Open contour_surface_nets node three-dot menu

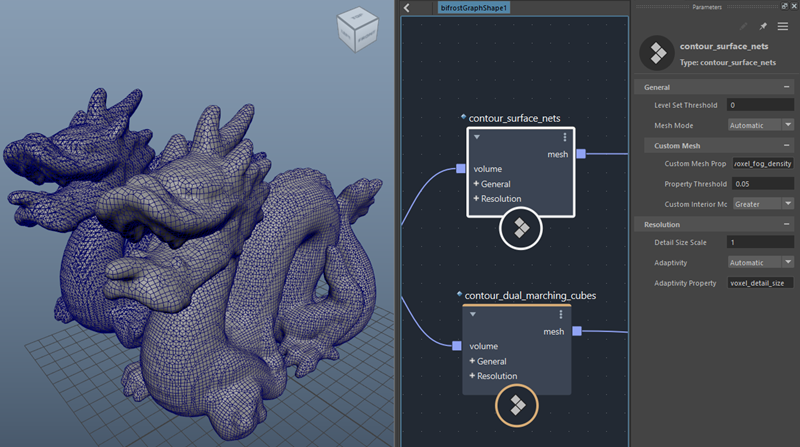point(565,137)
